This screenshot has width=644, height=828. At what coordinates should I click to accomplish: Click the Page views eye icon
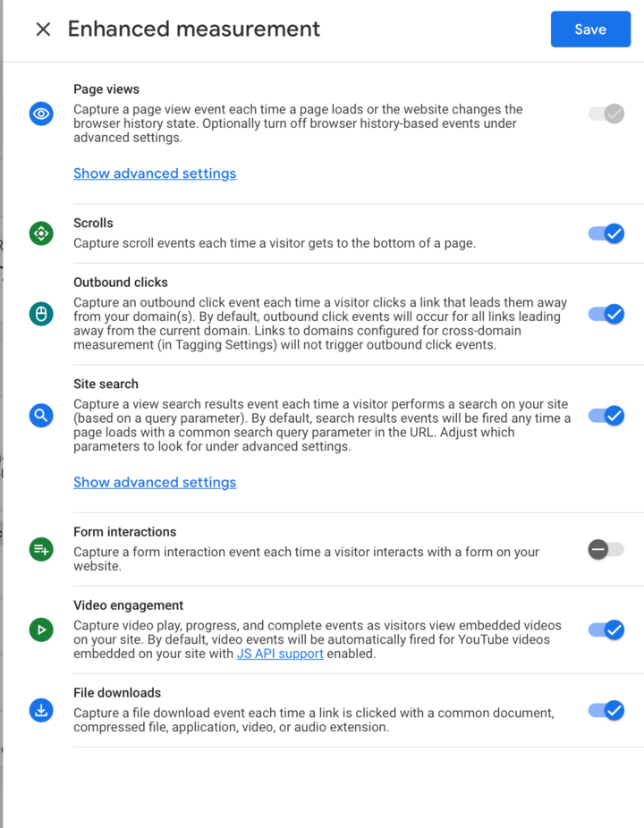pyautogui.click(x=41, y=114)
